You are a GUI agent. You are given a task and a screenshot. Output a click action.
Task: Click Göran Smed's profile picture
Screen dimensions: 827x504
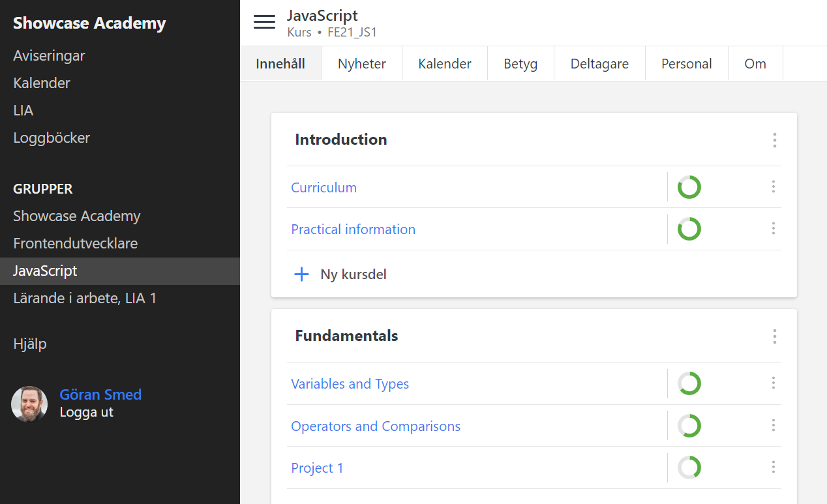[29, 404]
